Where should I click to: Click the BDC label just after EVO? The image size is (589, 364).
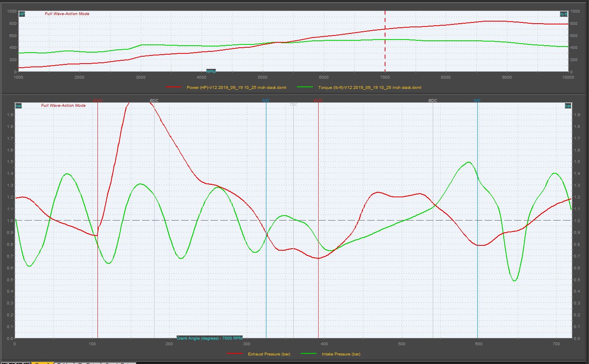[154, 100]
